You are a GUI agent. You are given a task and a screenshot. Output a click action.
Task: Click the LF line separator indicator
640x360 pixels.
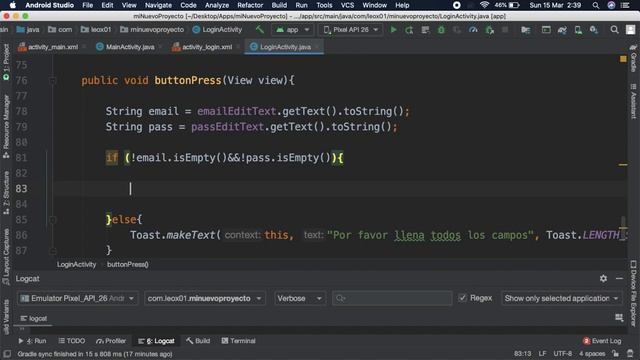(x=542, y=353)
